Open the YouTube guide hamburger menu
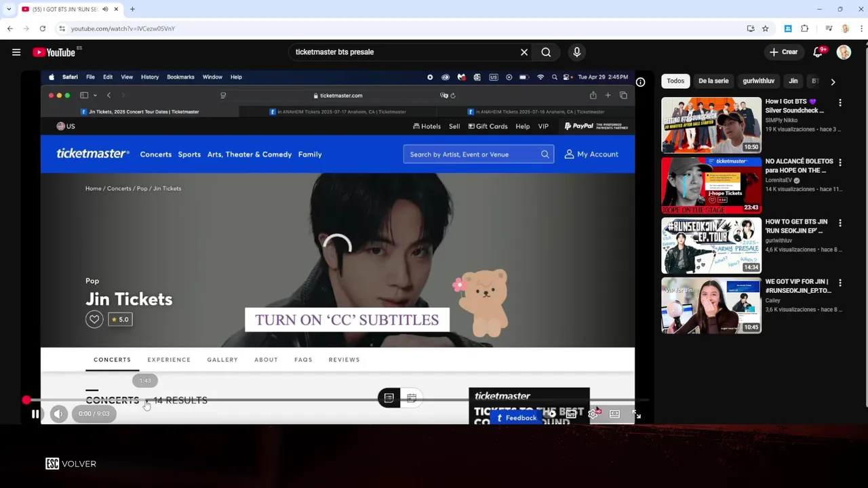 coord(16,52)
